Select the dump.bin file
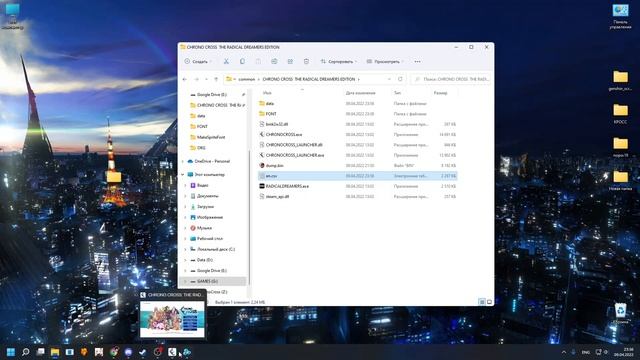Image resolution: width=640 pixels, height=360 pixels. pyautogui.click(x=358, y=166)
